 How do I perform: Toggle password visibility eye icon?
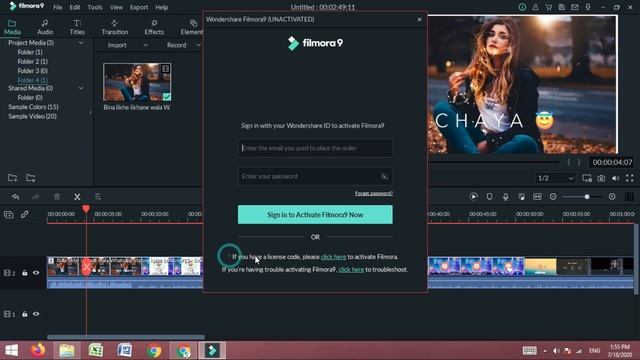click(384, 176)
